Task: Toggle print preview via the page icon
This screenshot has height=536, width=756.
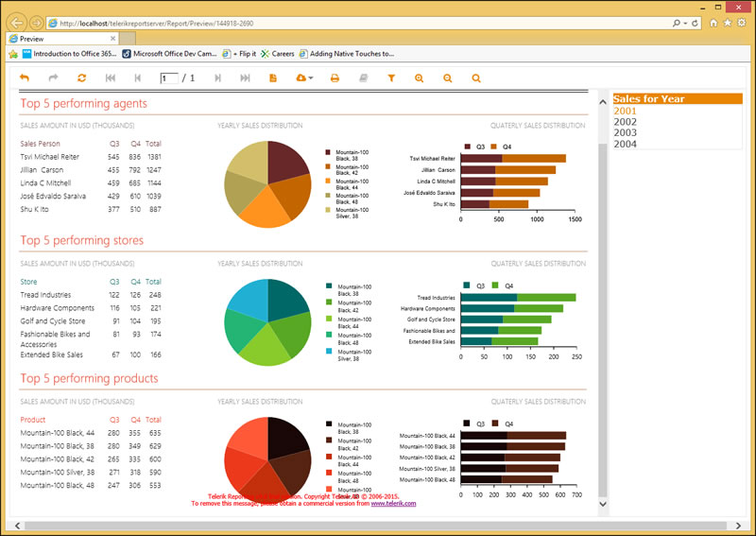Action: (273, 78)
